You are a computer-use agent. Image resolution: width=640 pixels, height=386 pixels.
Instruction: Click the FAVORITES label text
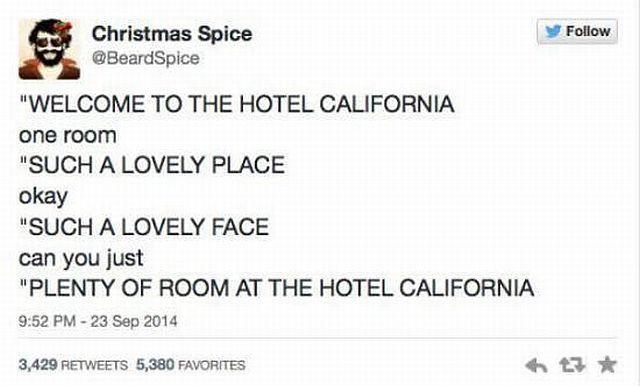tap(212, 365)
